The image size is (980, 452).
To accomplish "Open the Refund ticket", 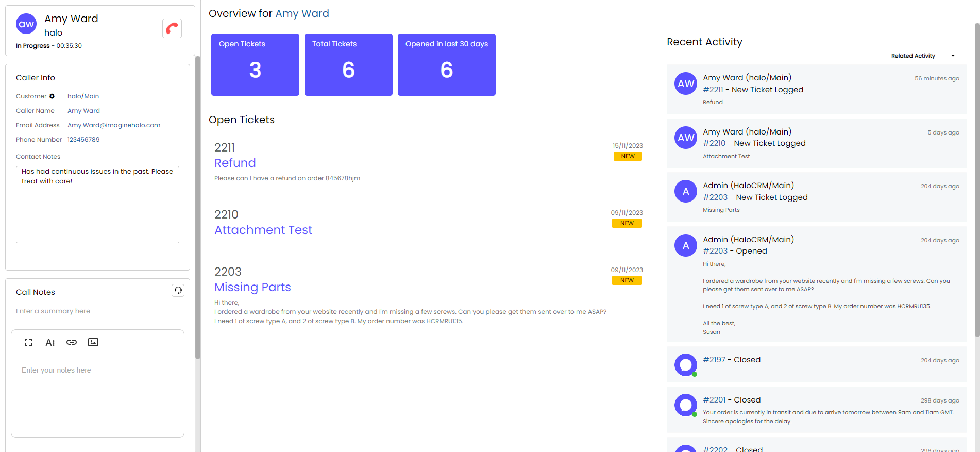I will click(235, 163).
